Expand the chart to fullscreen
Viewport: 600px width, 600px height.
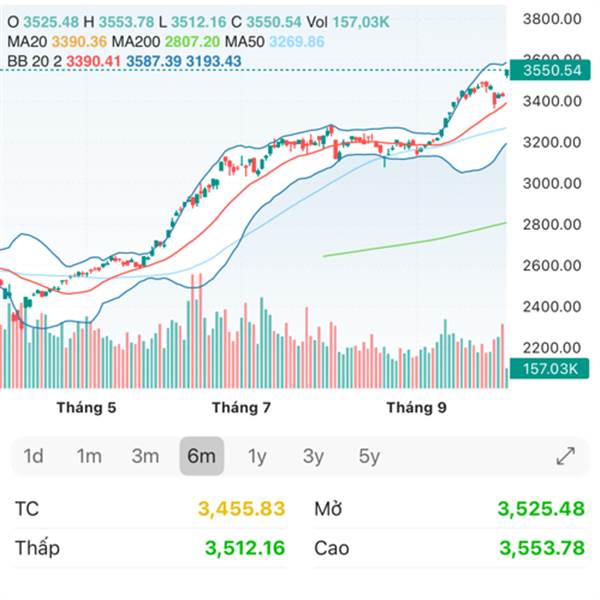pos(565,457)
